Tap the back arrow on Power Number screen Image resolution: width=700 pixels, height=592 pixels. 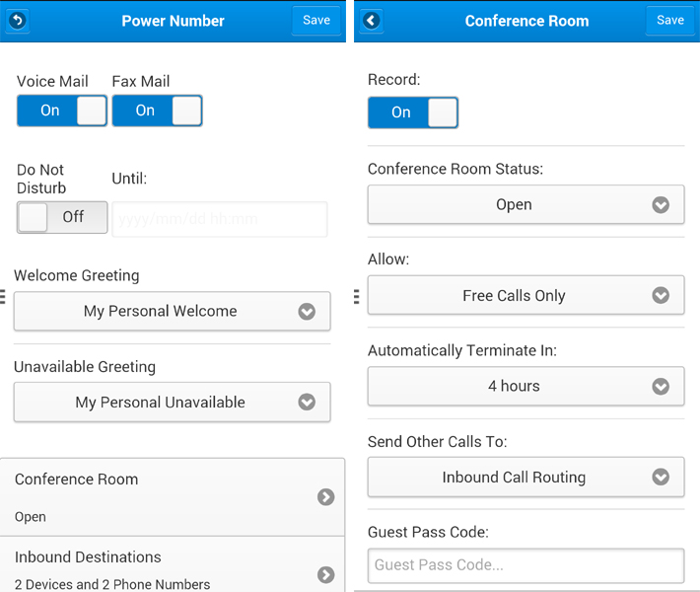[18, 21]
